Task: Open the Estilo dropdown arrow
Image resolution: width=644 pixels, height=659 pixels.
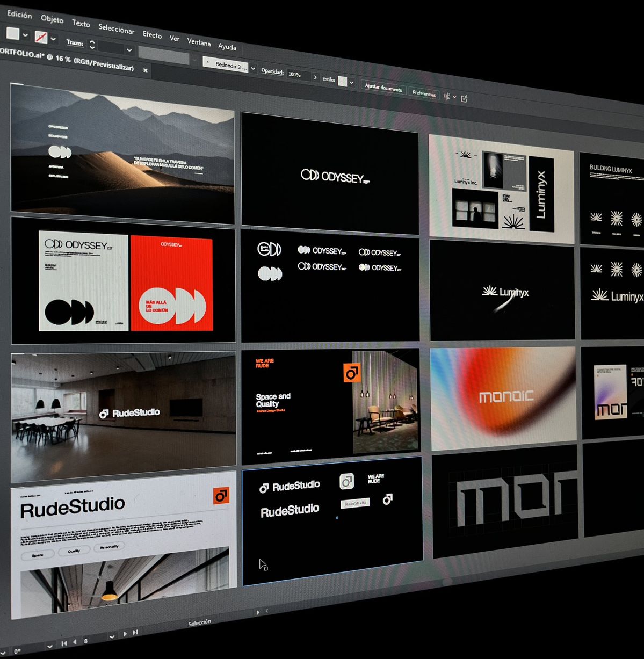Action: click(351, 83)
